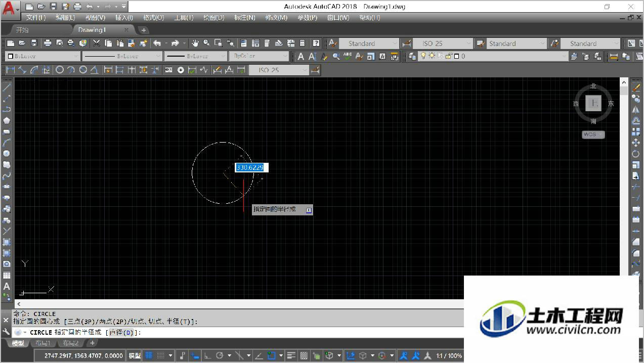Open the color control ByLayer dropdown
Image resolution: width=644 pixels, height=363 pixels.
coord(42,56)
